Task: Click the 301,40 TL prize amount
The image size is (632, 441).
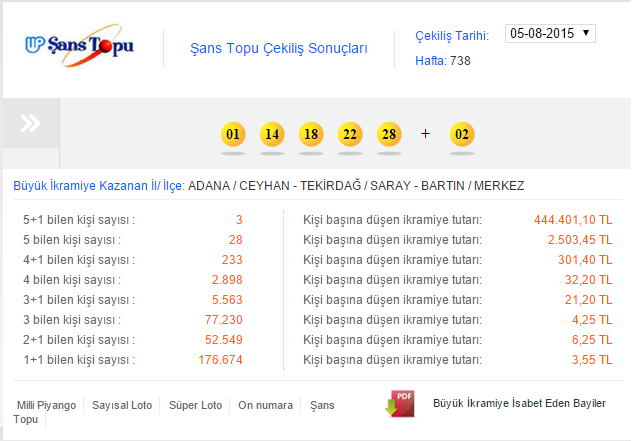Action: click(585, 260)
